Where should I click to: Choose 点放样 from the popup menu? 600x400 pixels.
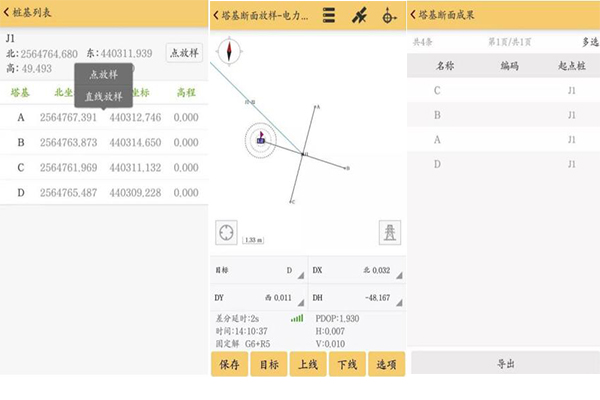click(104, 76)
